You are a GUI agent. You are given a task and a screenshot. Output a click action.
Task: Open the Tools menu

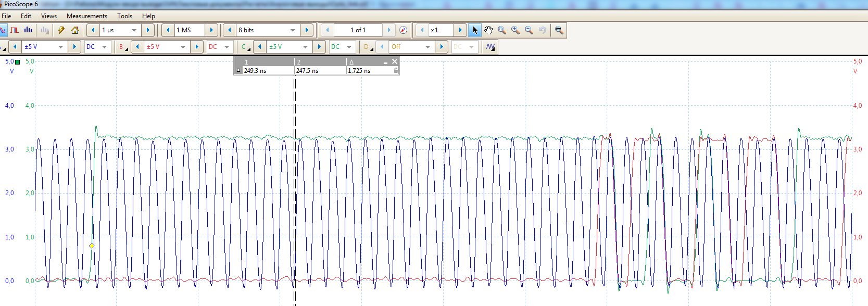pyautogui.click(x=124, y=16)
